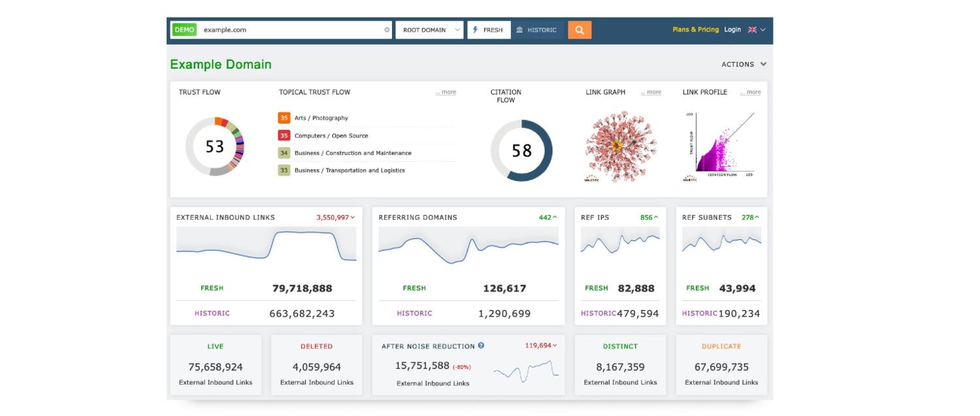This screenshot has width=980, height=416.
Task: Click the Example Domain page title
Action: click(221, 64)
